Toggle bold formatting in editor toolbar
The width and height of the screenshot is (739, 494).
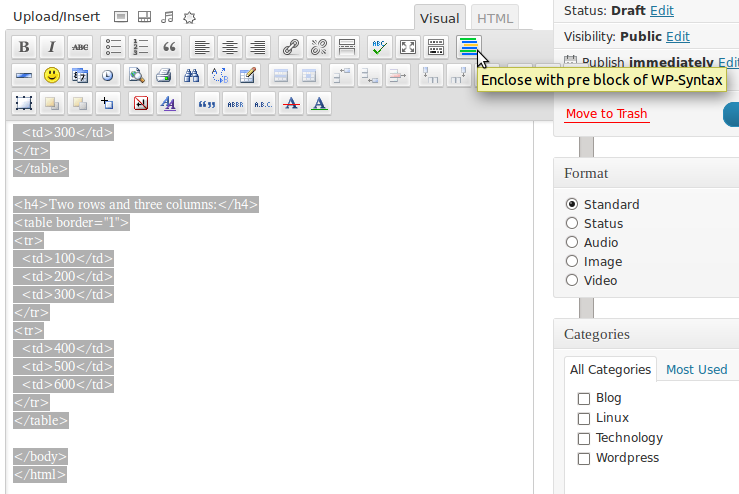[x=24, y=47]
